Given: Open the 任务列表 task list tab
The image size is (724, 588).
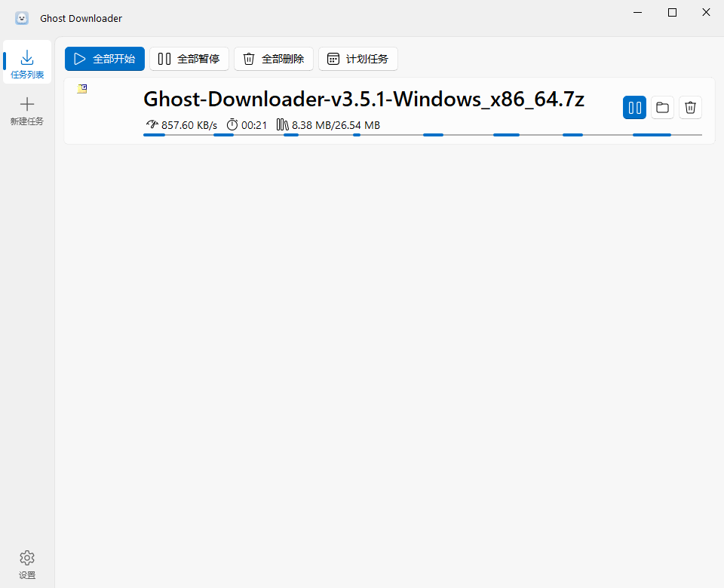Looking at the screenshot, I should [27, 62].
